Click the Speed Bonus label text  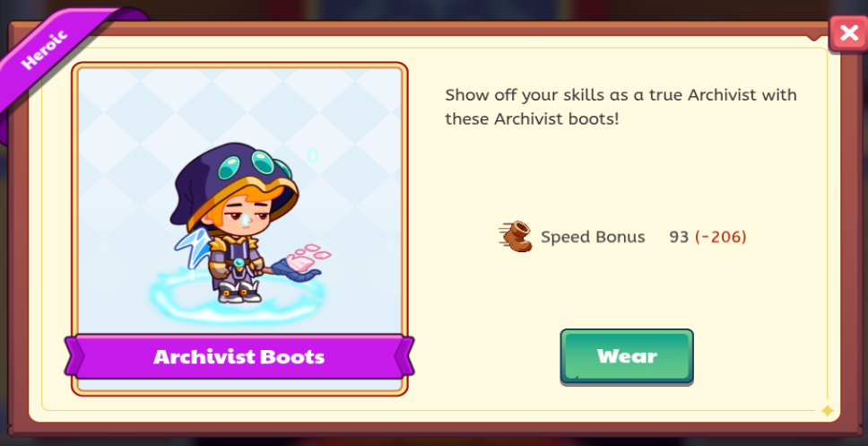pos(593,237)
